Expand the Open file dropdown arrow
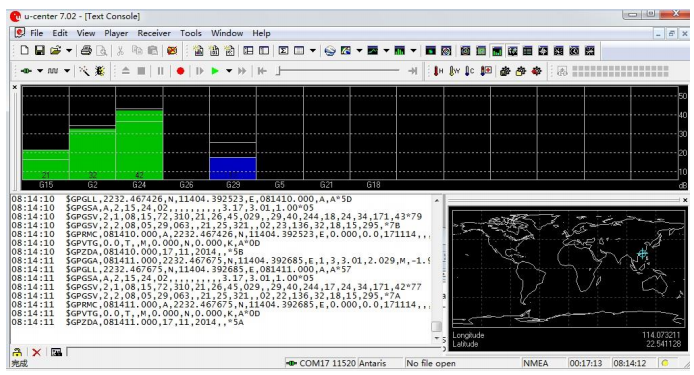 tap(69, 50)
